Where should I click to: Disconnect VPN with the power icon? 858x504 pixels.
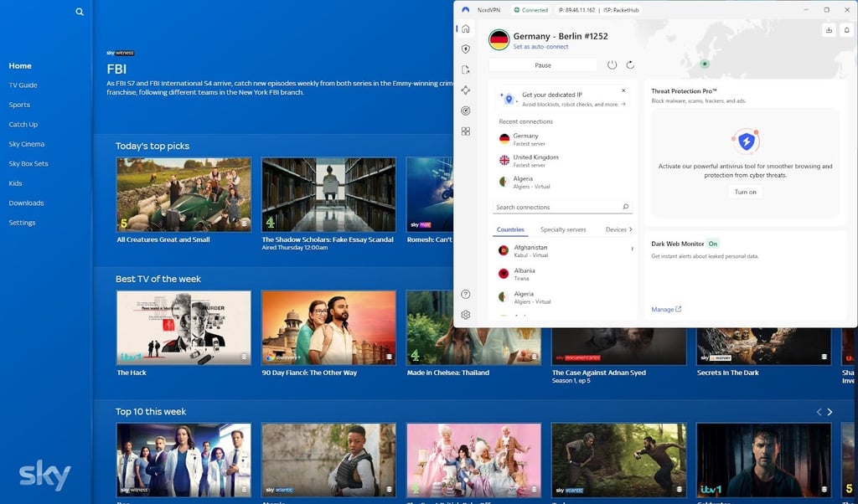click(612, 65)
